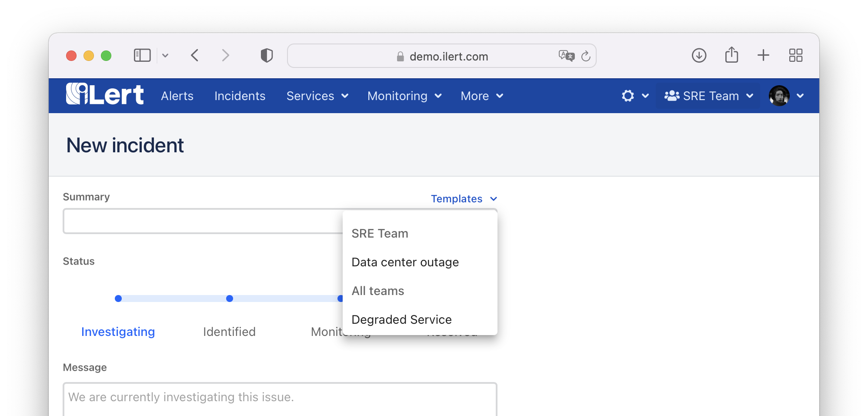Screen dimensions: 868x416
Task: Open the share icon in the toolbar
Action: tap(731, 55)
